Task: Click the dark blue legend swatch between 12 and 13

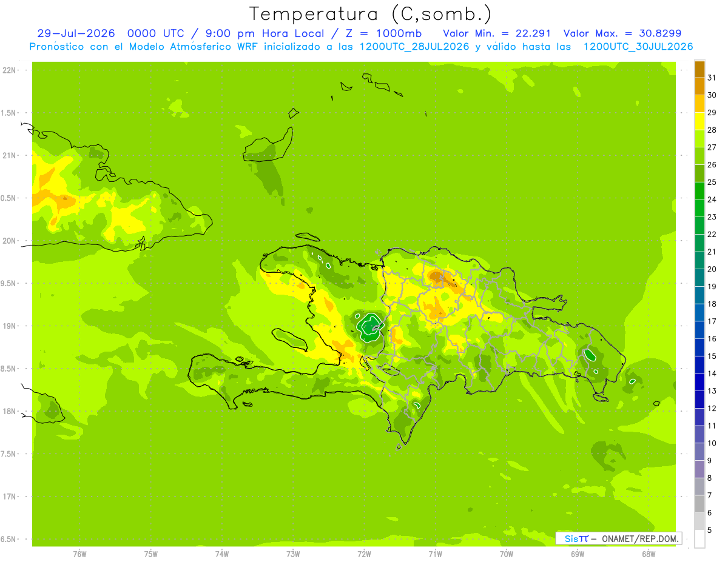Action: pyautogui.click(x=699, y=400)
